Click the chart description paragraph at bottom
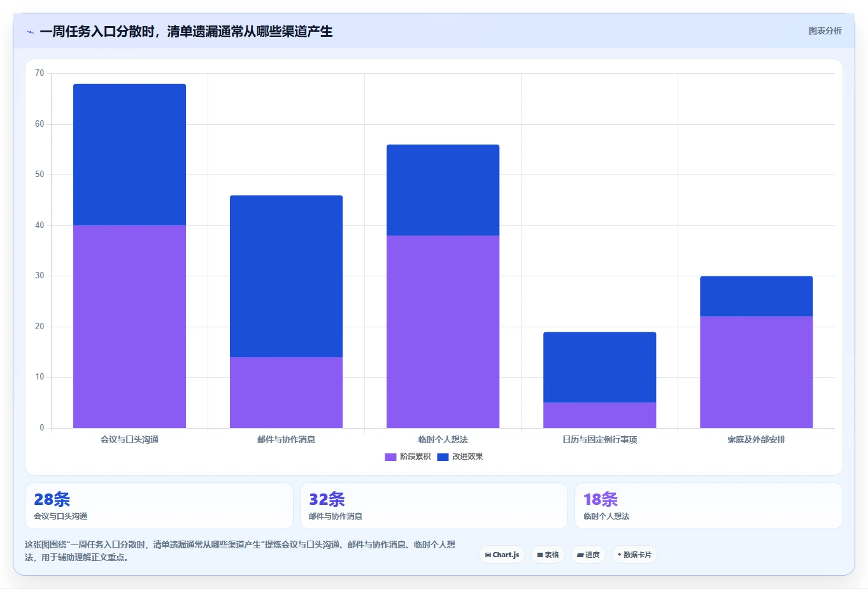The height and width of the screenshot is (589, 868). coord(240,551)
